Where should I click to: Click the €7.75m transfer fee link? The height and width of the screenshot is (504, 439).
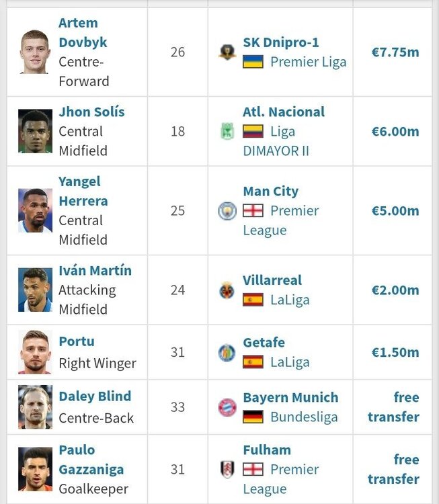tap(395, 52)
